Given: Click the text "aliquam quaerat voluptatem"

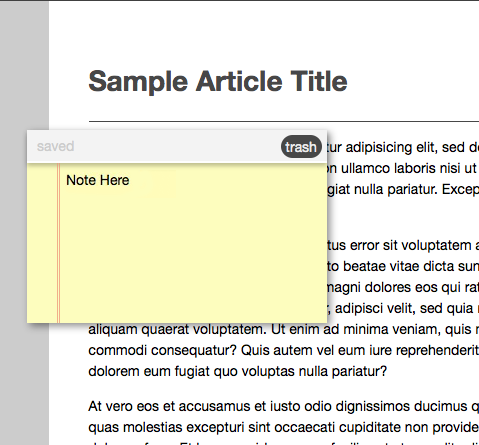Looking at the screenshot, I should (x=177, y=329).
